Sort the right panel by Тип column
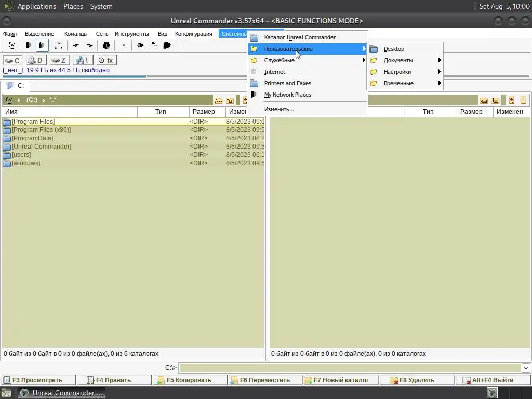532x399 pixels. (431, 112)
